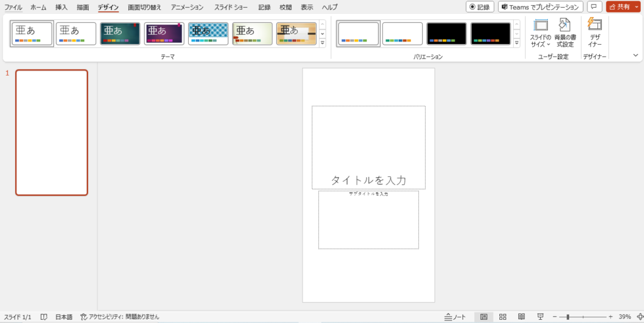Viewport: 644px width, 323px height.
Task: Open the 校閲 tab
Action: [x=286, y=8]
